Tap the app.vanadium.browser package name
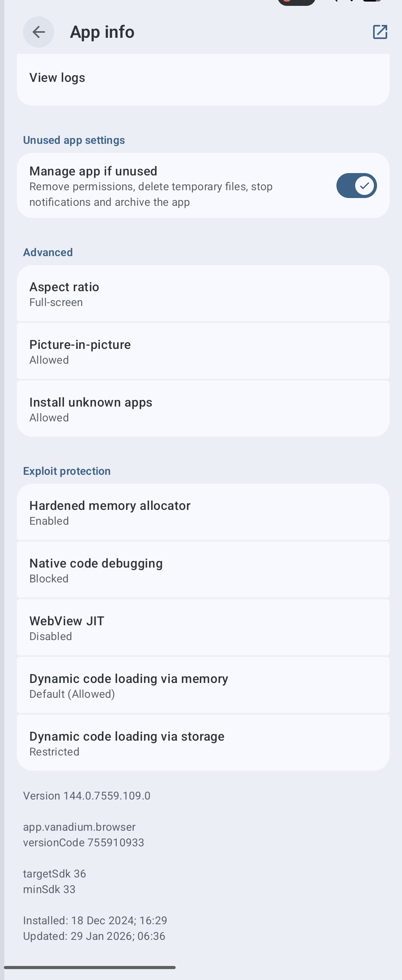This screenshot has height=980, width=402. point(79,827)
